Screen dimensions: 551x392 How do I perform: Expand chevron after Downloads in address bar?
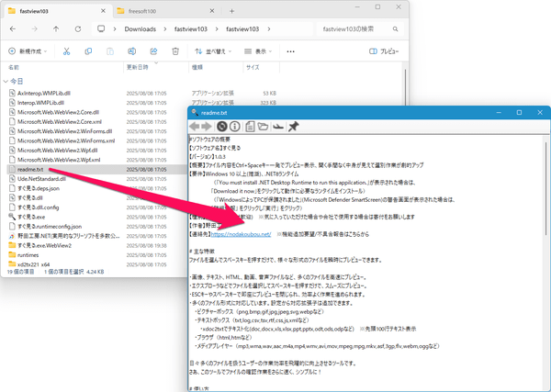point(165,29)
